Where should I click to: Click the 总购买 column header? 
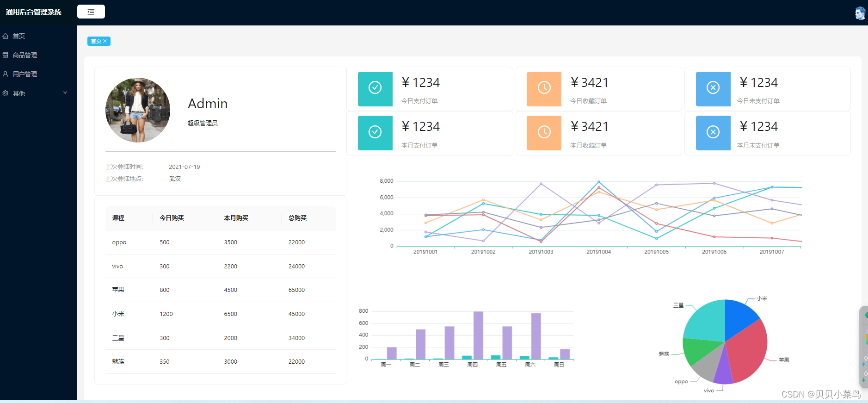click(298, 218)
